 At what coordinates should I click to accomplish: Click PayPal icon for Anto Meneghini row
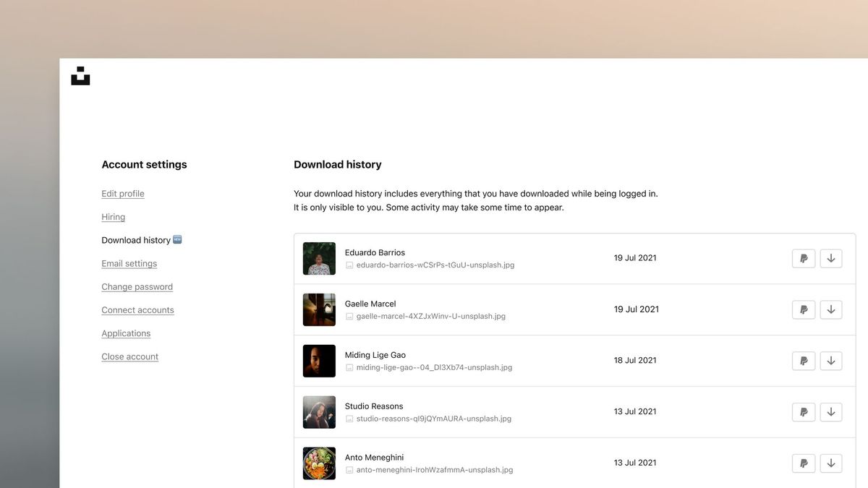click(x=804, y=463)
